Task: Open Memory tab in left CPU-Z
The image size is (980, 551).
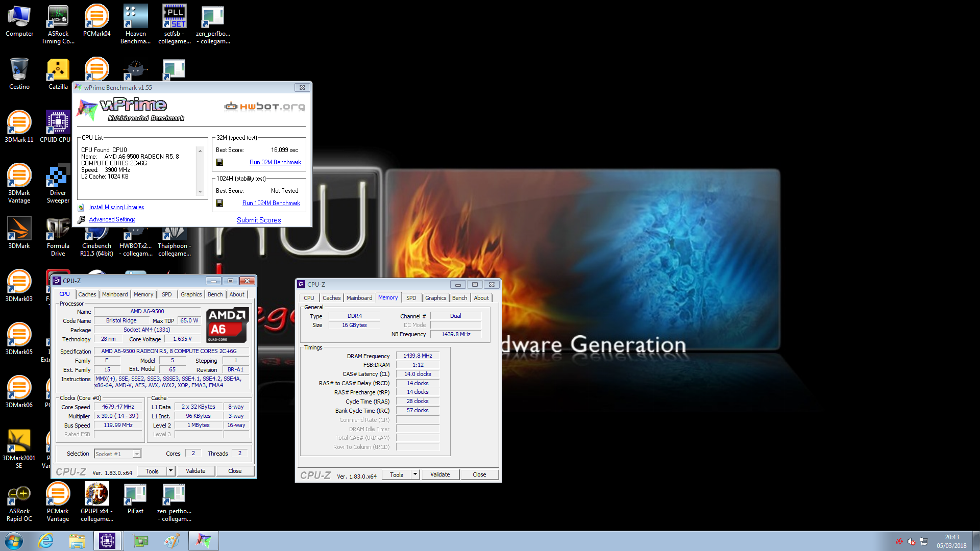Action: tap(143, 294)
